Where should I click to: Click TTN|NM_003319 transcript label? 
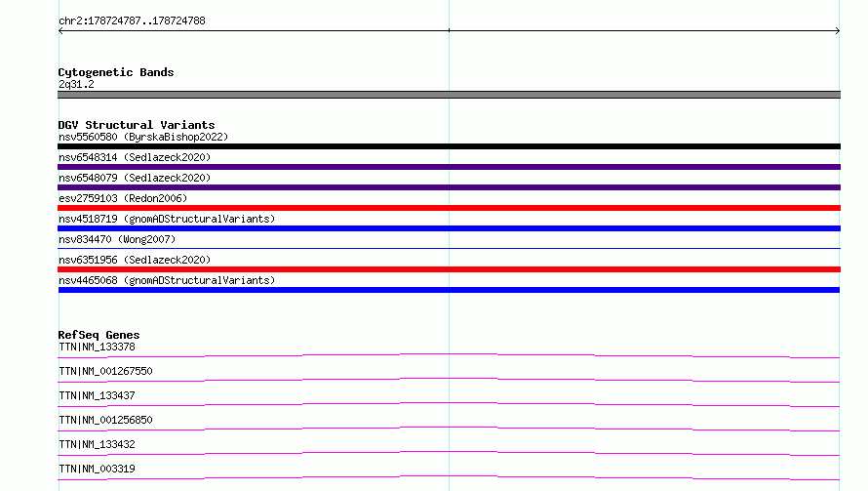(97, 469)
